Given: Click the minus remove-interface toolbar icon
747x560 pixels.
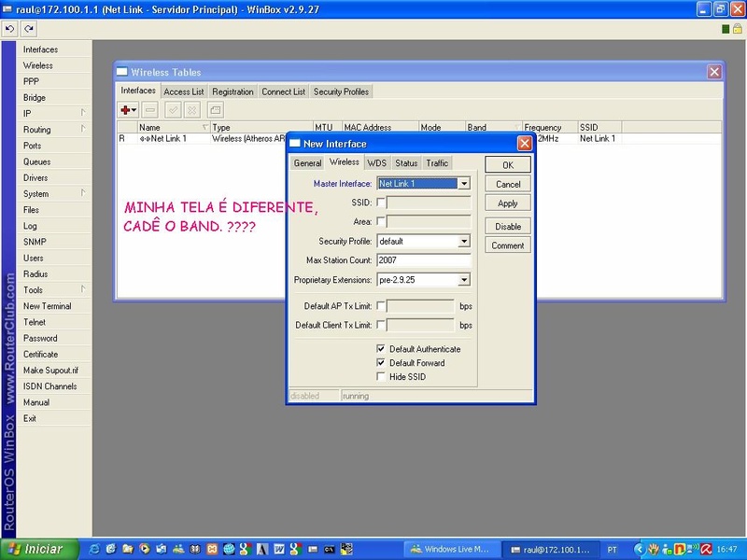Looking at the screenshot, I should (x=150, y=110).
